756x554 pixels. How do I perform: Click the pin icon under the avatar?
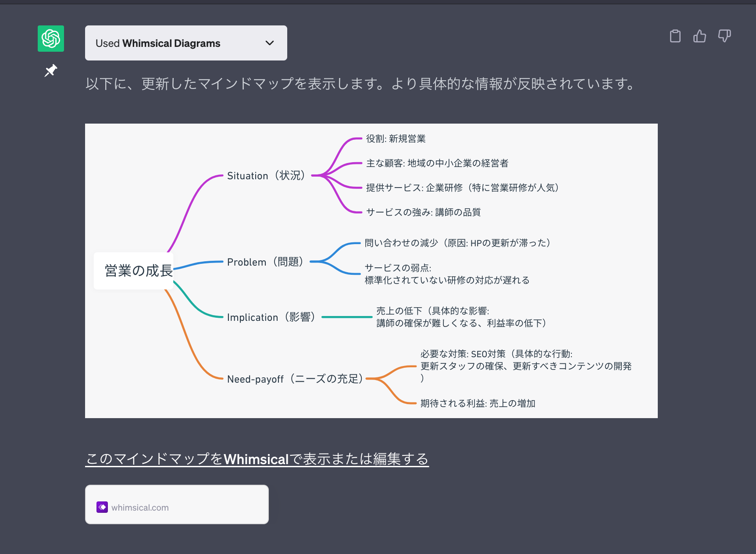pyautogui.click(x=51, y=71)
